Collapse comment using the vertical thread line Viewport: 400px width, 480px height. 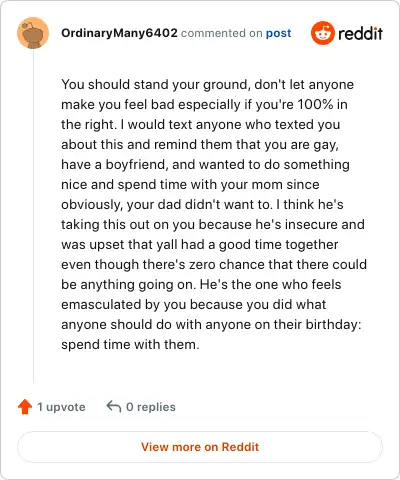coord(33,216)
